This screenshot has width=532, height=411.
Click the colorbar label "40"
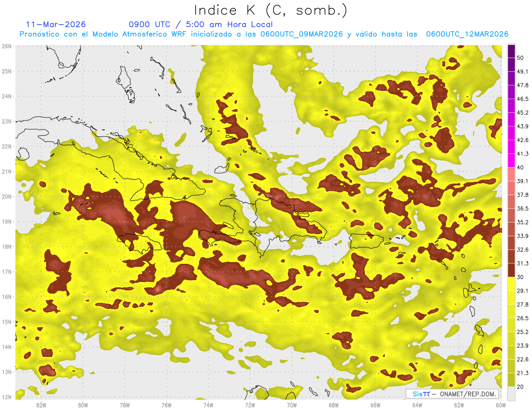click(520, 168)
